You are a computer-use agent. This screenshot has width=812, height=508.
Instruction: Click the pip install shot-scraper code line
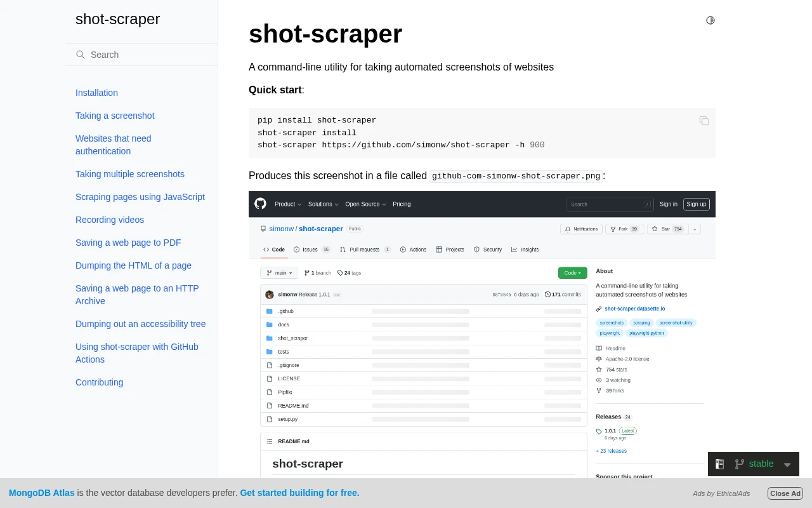317,120
